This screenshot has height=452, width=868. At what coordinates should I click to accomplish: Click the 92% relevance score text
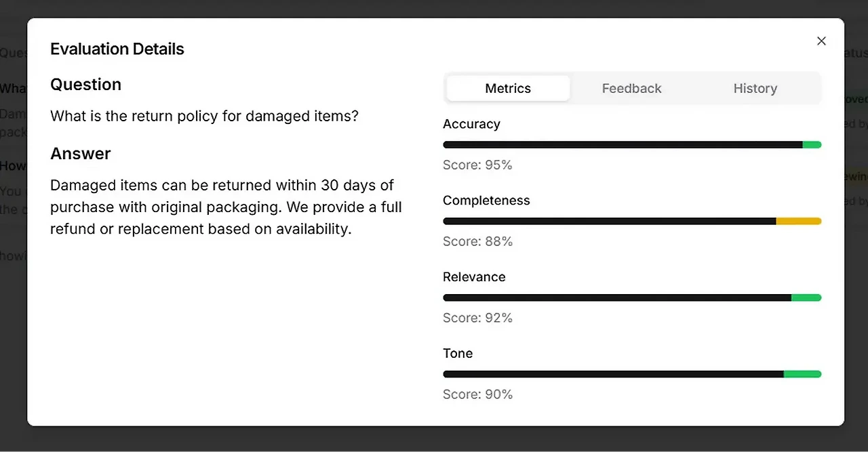click(x=477, y=318)
